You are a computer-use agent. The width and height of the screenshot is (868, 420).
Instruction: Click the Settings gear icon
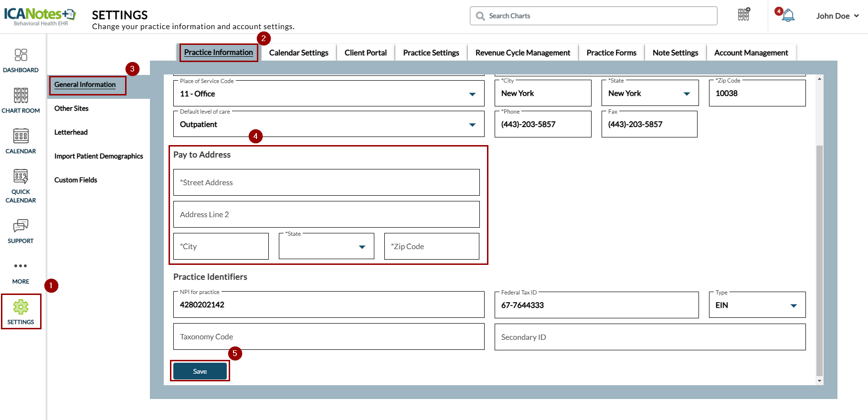[21, 307]
